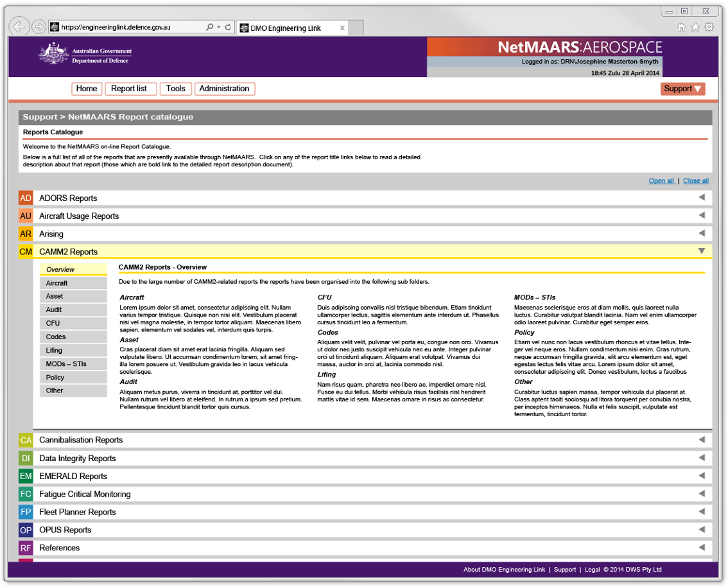Select the Aircraft sub-folder tab
Image resolution: width=728 pixels, height=587 pixels.
(73, 283)
